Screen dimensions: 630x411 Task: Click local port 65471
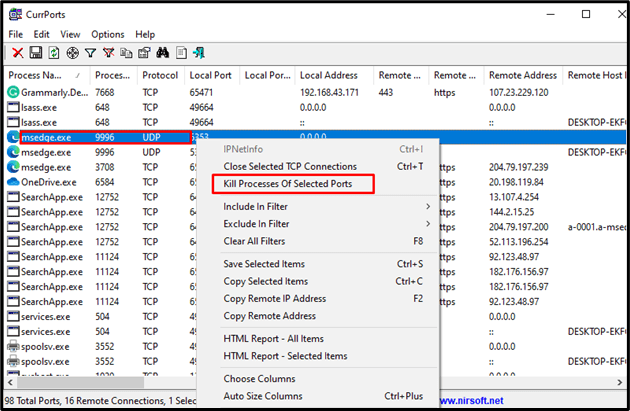(x=201, y=92)
